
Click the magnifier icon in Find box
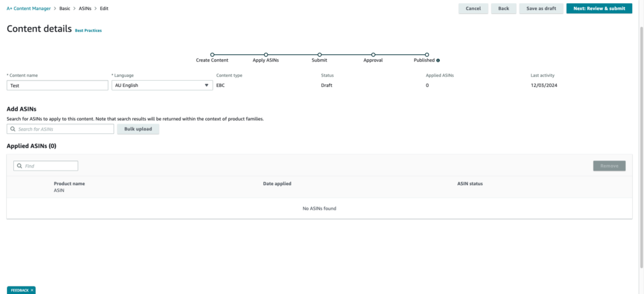[x=19, y=166]
